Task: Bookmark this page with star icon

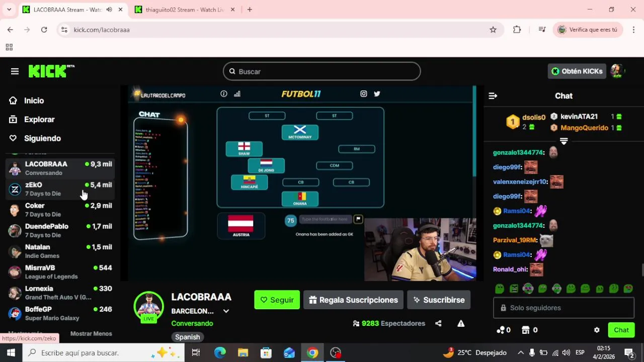Action: [493, 30]
